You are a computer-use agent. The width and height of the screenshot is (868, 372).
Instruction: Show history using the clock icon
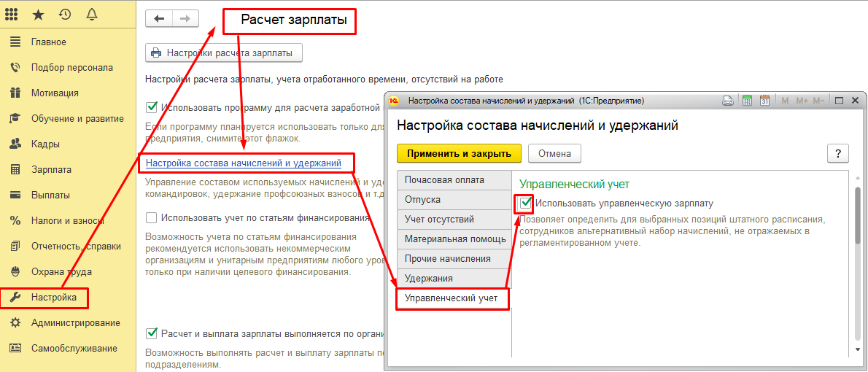pos(65,14)
